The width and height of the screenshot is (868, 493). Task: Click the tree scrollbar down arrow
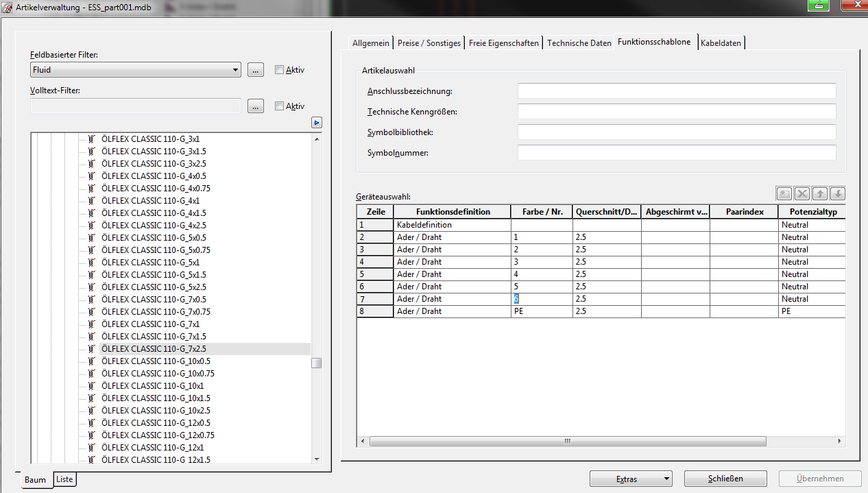click(x=316, y=459)
